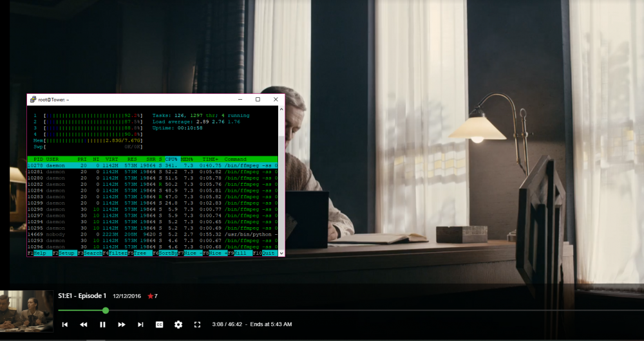Click the Load average text
Image resolution: width=644 pixels, height=341 pixels.
(x=196, y=122)
